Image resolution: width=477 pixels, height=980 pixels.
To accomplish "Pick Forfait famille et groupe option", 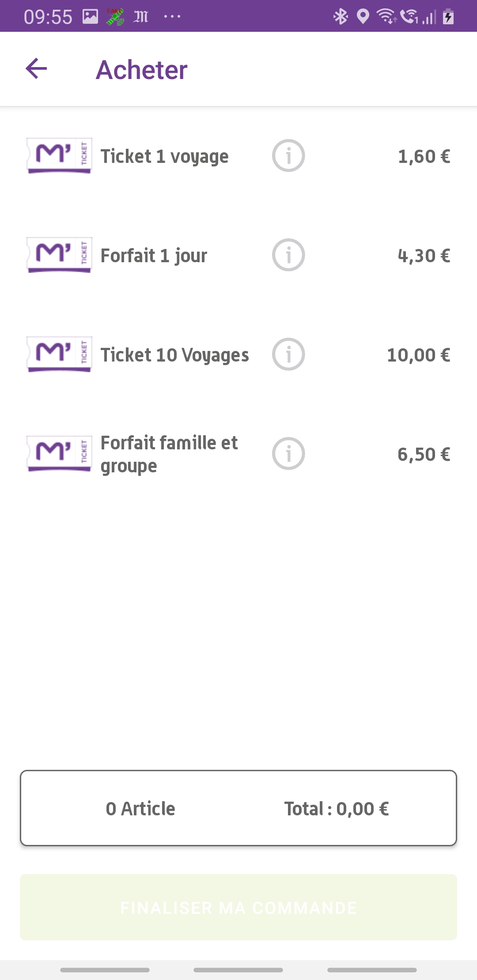I will pos(169,454).
